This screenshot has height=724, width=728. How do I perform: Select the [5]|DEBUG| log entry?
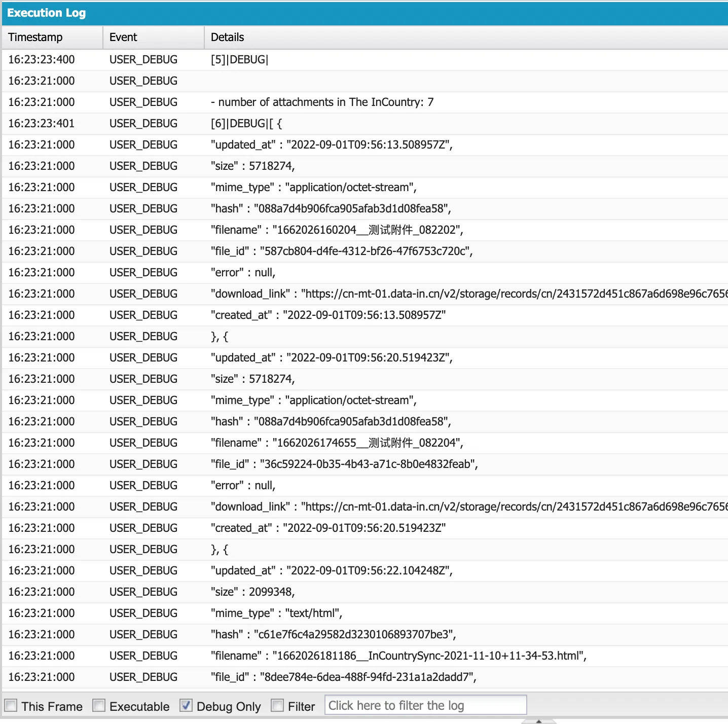coord(239,59)
